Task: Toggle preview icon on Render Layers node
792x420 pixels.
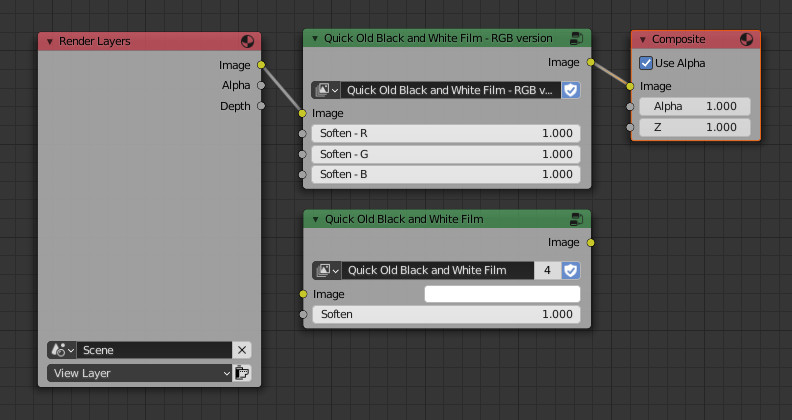Action: tap(248, 41)
